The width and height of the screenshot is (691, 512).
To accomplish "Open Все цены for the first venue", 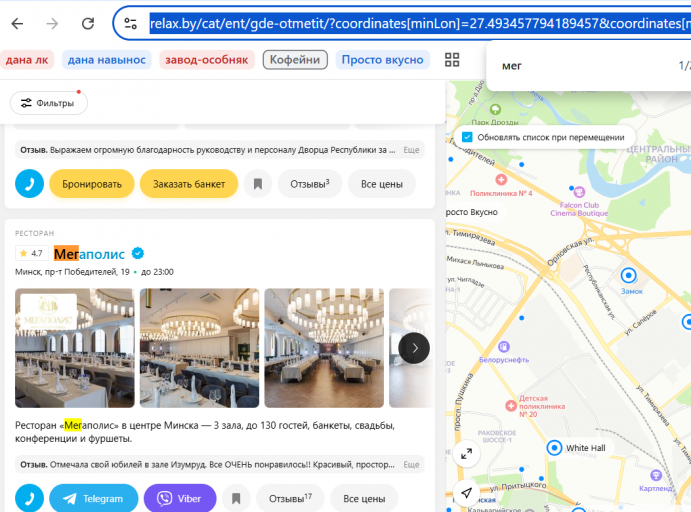I will 382,184.
